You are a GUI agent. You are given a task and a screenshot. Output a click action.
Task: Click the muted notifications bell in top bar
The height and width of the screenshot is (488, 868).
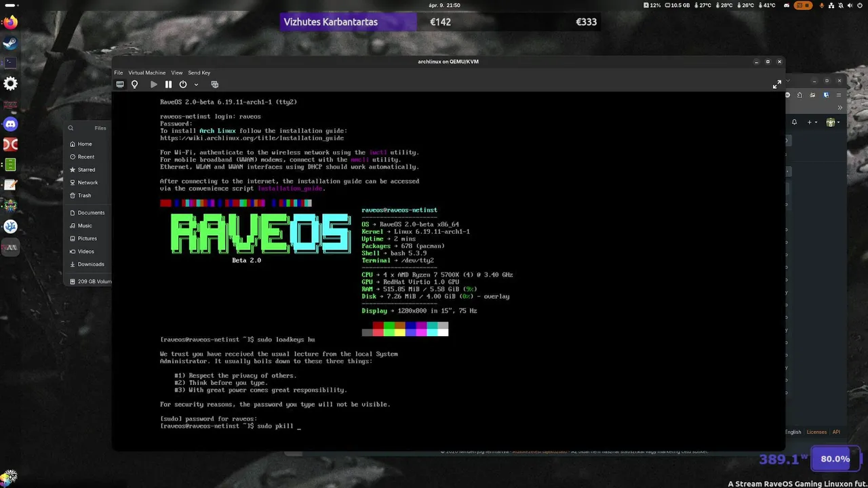[x=841, y=5]
